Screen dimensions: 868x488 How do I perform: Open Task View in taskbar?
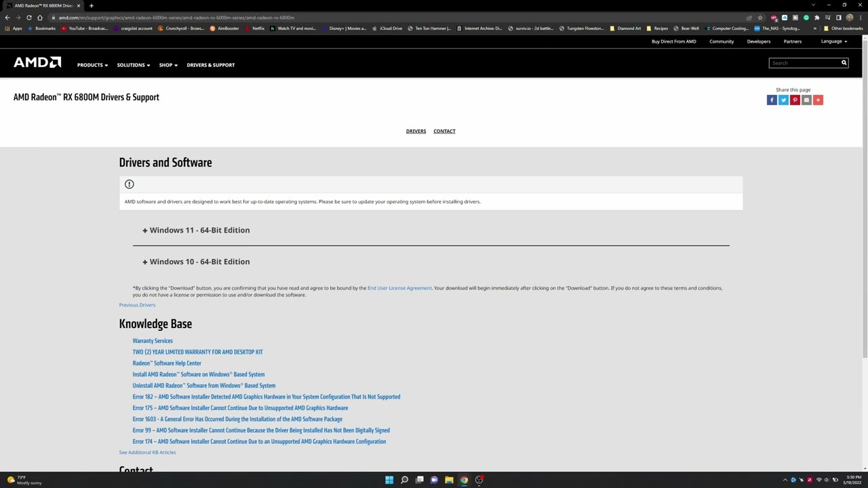(419, 480)
